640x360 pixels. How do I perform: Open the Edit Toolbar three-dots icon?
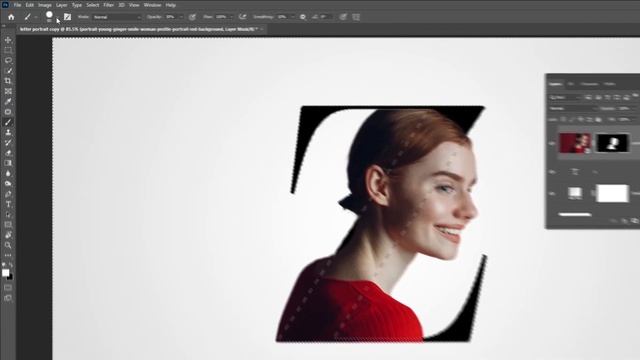8,255
